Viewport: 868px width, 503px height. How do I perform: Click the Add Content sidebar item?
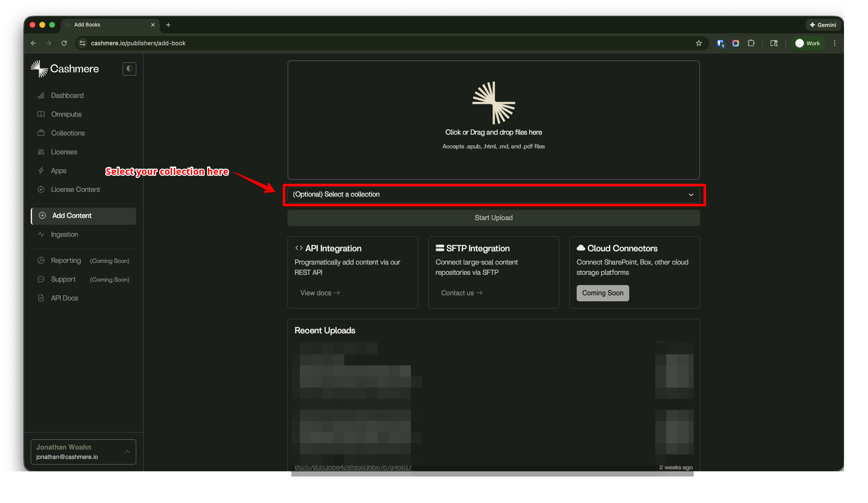(x=84, y=216)
